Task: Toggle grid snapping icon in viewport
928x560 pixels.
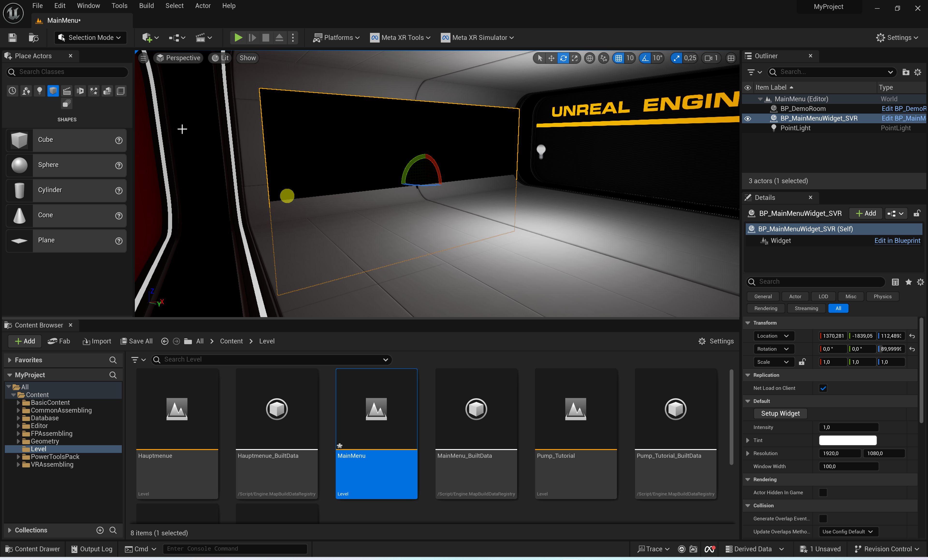Action: [618, 58]
